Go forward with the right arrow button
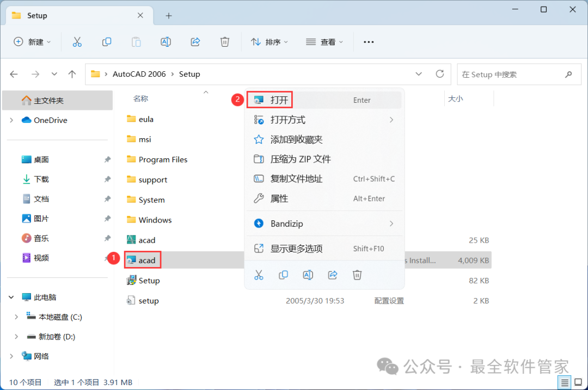Viewport: 588px width, 390px height. [35, 74]
